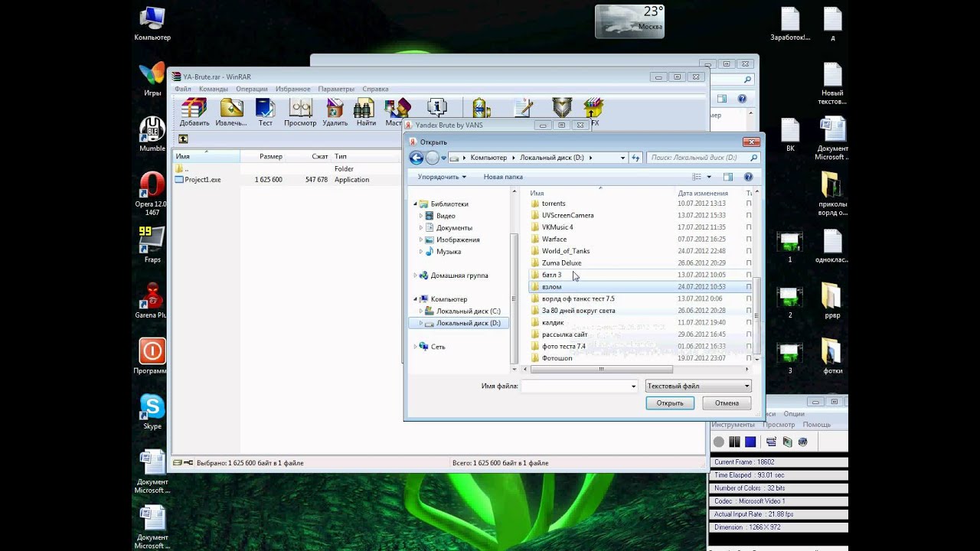Screen dimensions: 980x551
Task: Expand Локальный диск (C:) tree node
Action: [421, 311]
